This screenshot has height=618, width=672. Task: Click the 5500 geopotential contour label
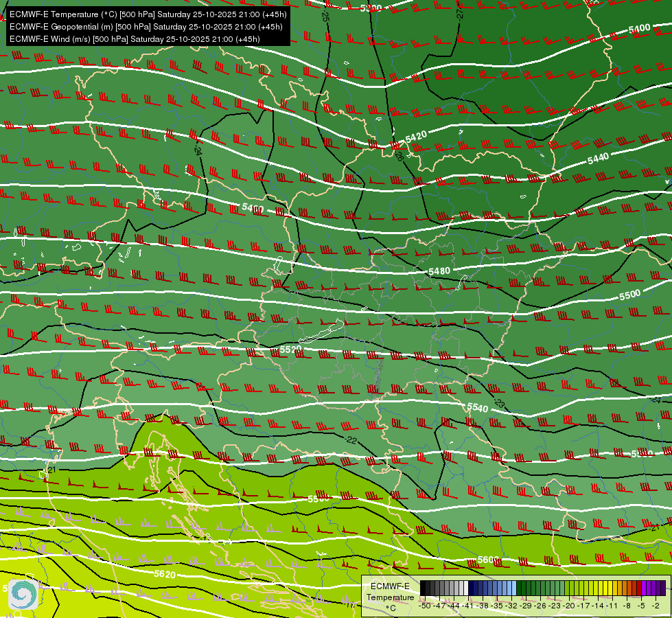click(629, 295)
